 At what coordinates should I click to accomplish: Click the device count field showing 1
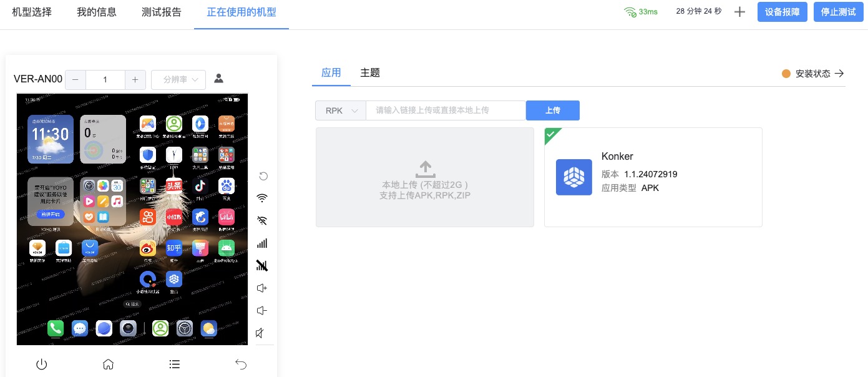105,79
